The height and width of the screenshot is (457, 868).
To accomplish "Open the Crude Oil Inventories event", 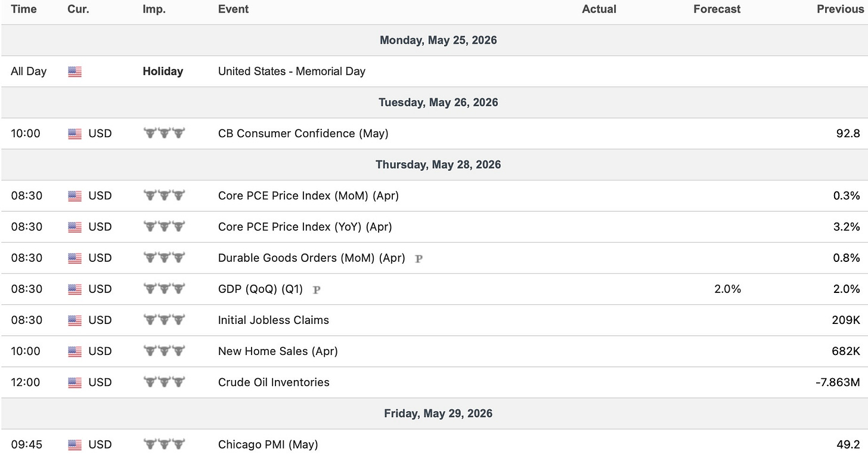I will [274, 382].
